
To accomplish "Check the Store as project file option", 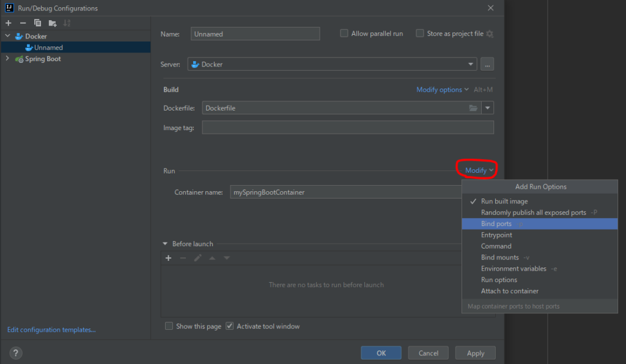I will tap(420, 34).
